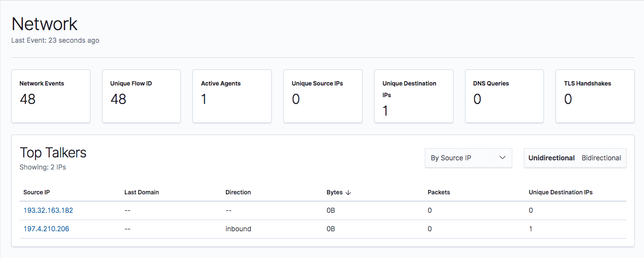Click the By Source IP dropdown chevron
Viewport: 644px width, 258px height.
point(503,158)
